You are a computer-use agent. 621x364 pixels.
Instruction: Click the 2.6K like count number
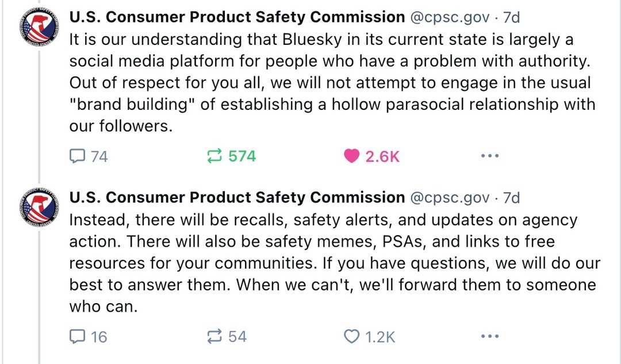pos(382,156)
